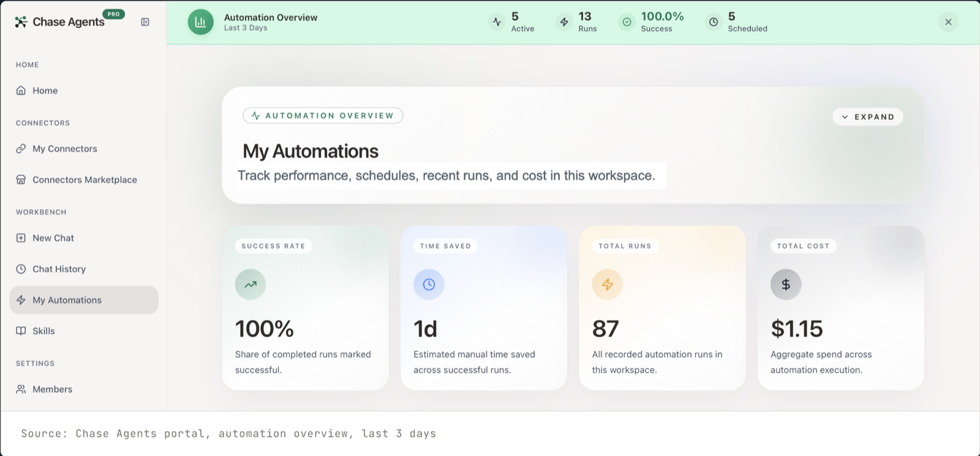Open Chat History

tap(84, 269)
